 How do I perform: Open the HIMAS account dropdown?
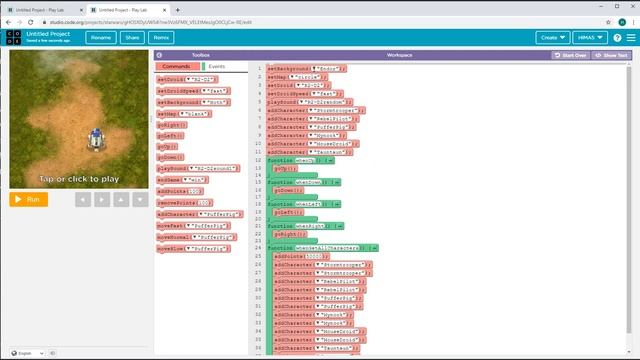(x=590, y=38)
